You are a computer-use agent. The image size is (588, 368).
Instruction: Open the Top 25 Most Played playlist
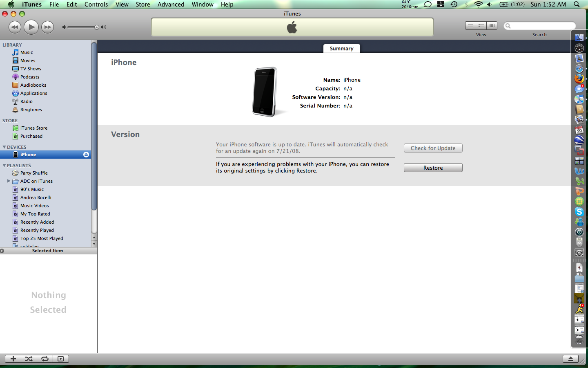(42, 238)
